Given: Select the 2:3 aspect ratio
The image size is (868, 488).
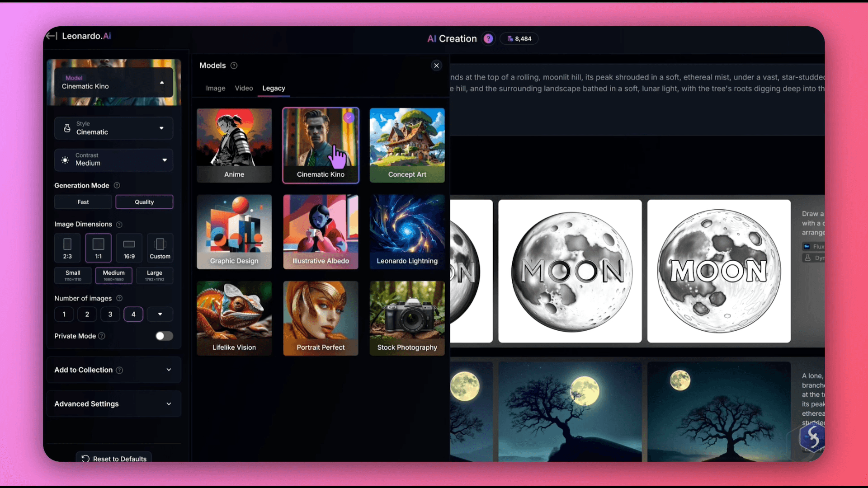Looking at the screenshot, I should pos(67,248).
